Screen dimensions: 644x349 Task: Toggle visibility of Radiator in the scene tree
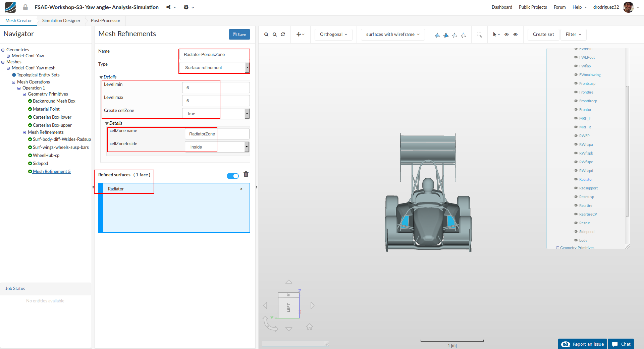[576, 179]
